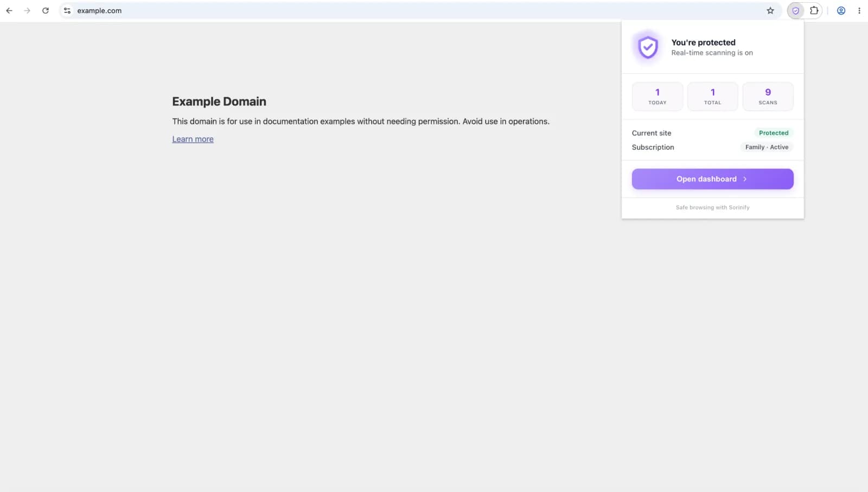This screenshot has width=868, height=492.
Task: Click the green Protected status badge
Action: tap(774, 133)
